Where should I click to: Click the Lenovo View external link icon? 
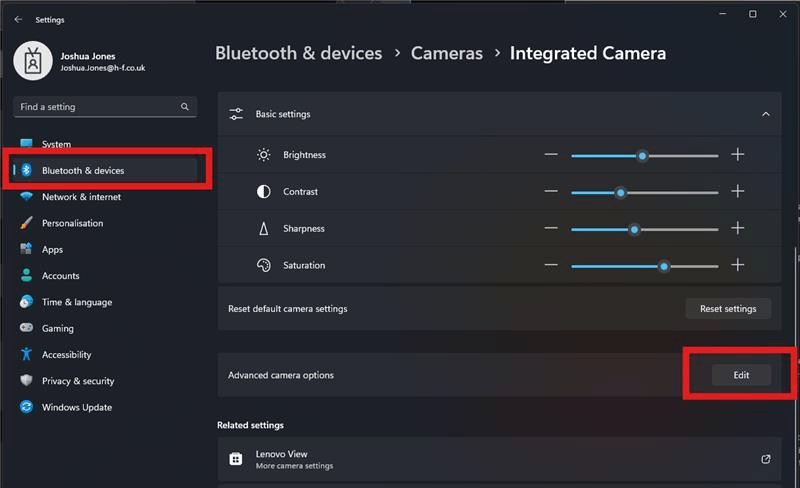pyautogui.click(x=766, y=459)
